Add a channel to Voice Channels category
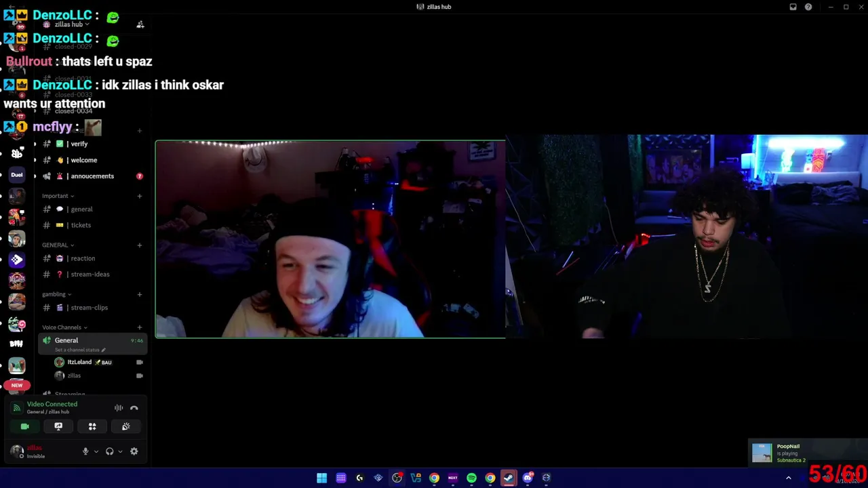Viewport: 868px width, 488px height. (140, 327)
